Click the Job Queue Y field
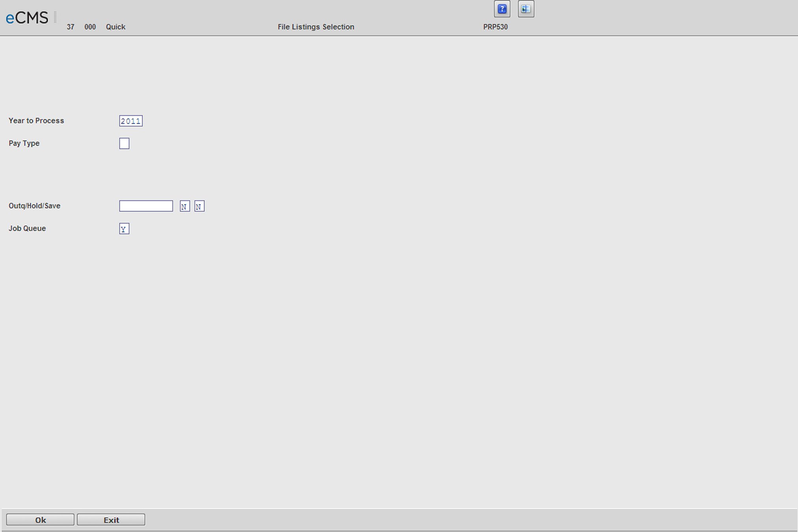The width and height of the screenshot is (798, 532). point(124,229)
